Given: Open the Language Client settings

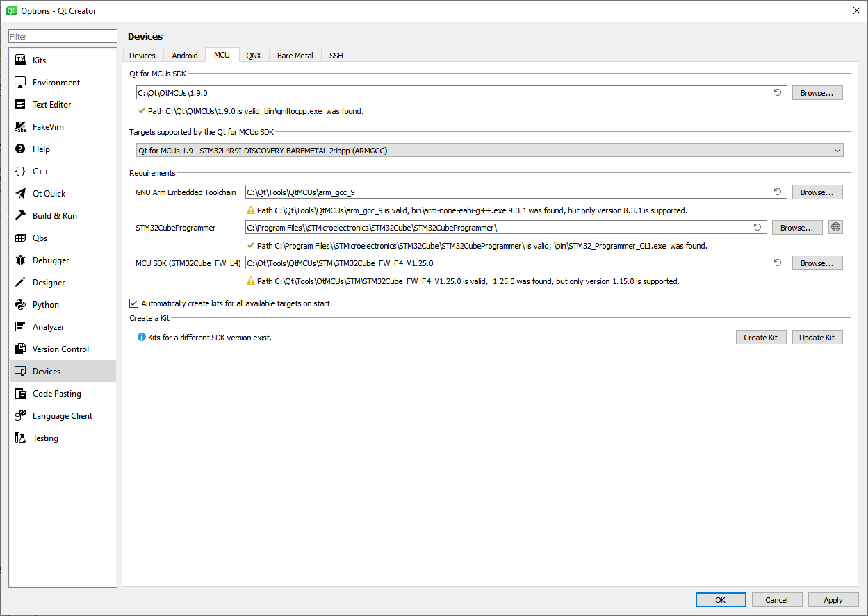Looking at the screenshot, I should click(62, 416).
